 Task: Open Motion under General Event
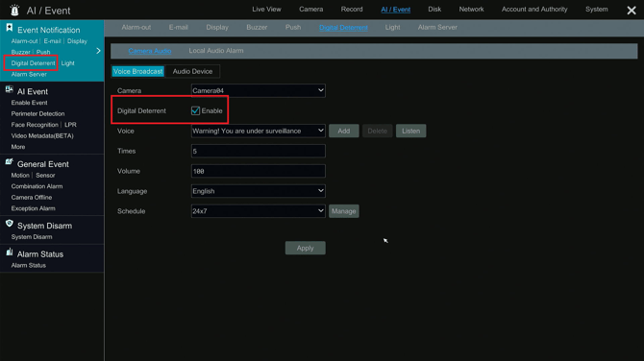tap(20, 175)
